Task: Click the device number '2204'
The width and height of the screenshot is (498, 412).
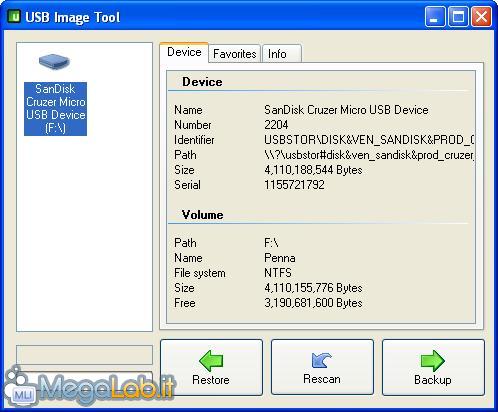Action: (x=276, y=125)
